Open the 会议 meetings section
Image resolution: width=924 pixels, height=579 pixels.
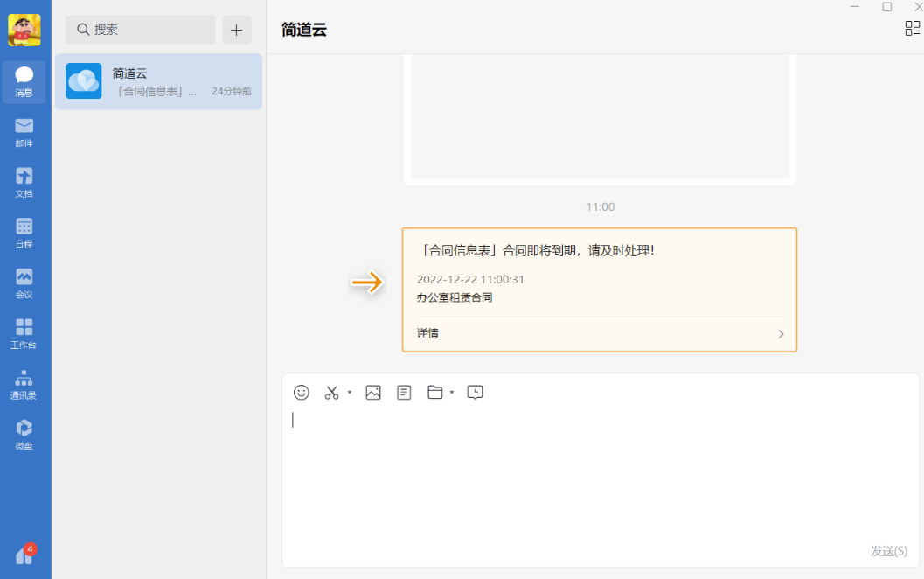tap(24, 283)
